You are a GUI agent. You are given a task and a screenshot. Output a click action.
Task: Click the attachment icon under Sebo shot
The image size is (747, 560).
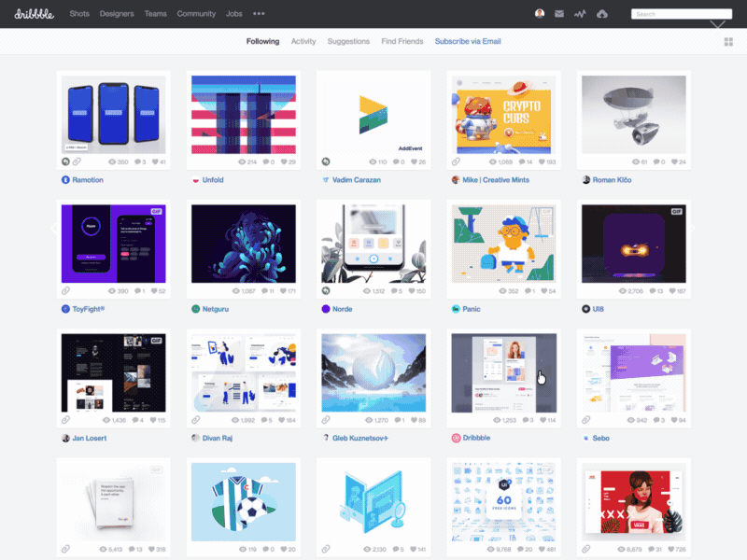tap(586, 419)
